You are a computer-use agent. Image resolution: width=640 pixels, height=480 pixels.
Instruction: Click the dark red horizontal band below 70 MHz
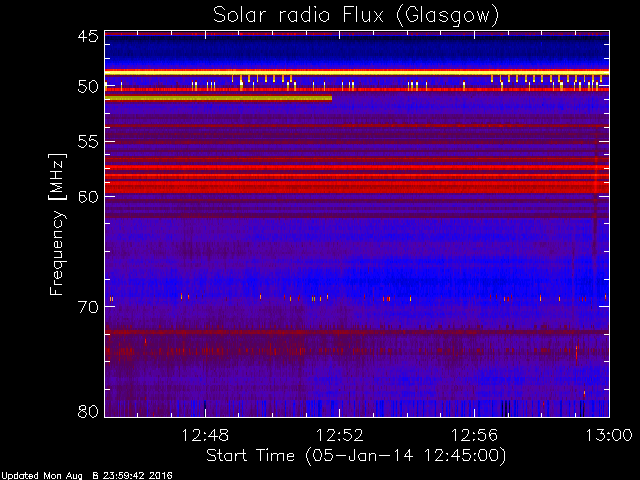[357, 332]
